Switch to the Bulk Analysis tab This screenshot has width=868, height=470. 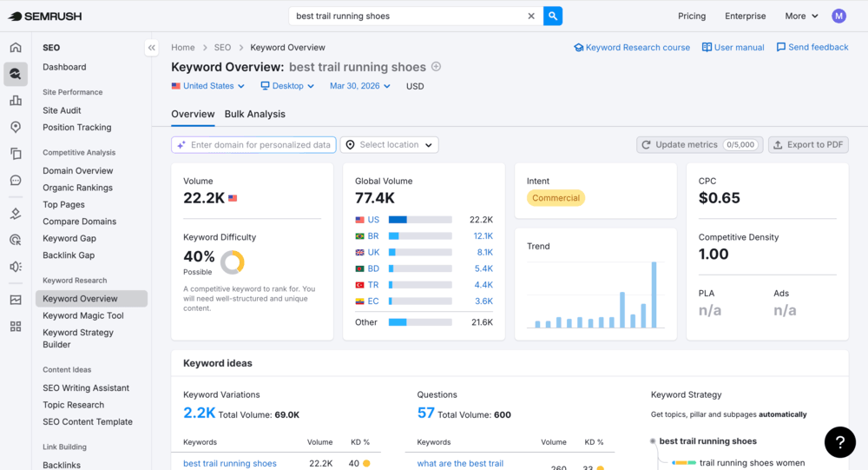pos(254,114)
